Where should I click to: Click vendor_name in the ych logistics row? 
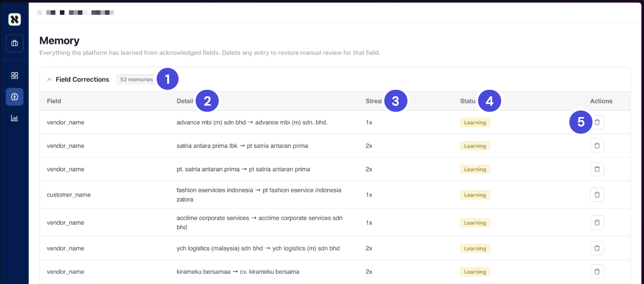[65, 248]
